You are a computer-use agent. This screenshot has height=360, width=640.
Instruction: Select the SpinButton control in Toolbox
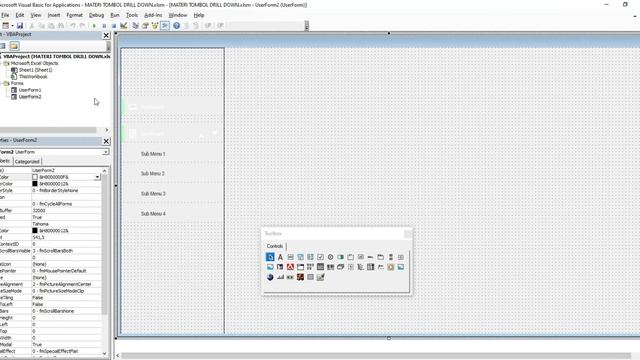(401, 257)
